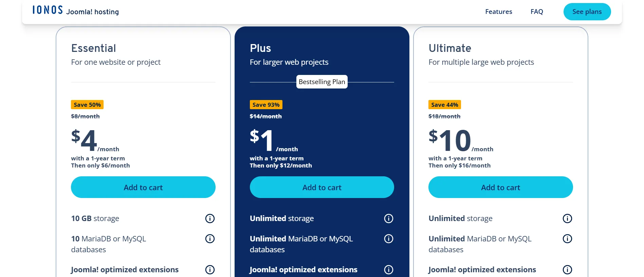The width and height of the screenshot is (644, 277).
Task: Add the Ultimate plan to cart
Action: 500,187
